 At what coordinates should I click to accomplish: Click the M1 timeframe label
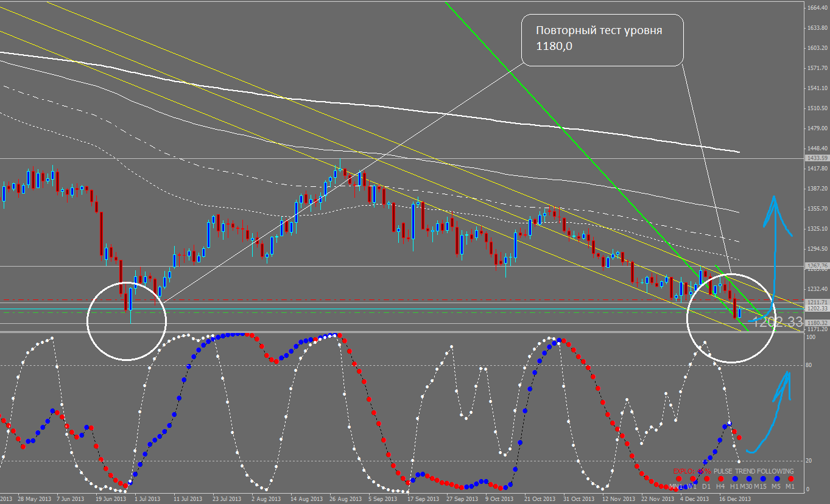[x=790, y=486]
